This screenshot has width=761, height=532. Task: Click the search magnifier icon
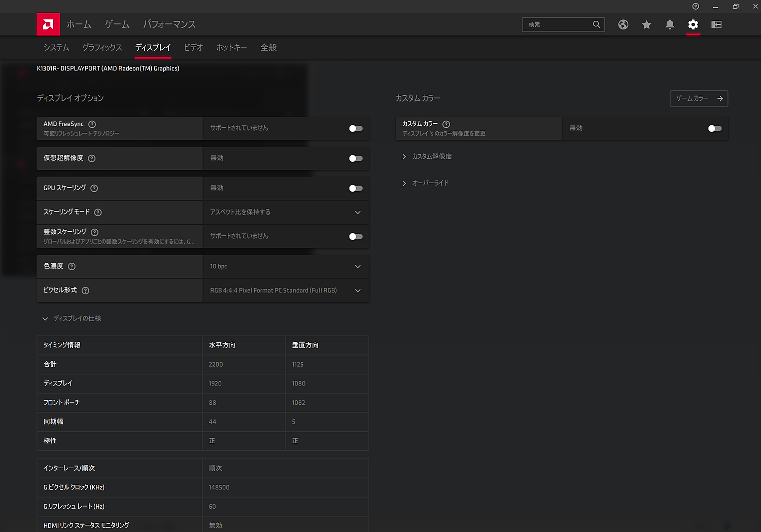597,24
